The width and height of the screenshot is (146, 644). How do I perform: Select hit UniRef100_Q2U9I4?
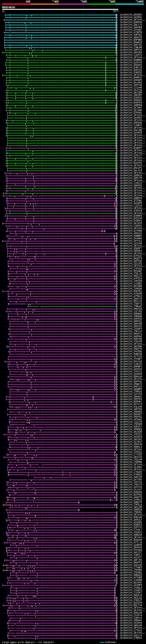131,369
